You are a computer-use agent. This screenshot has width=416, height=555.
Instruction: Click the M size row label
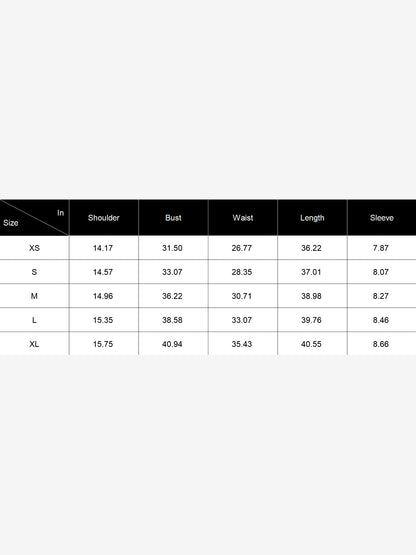(x=34, y=296)
